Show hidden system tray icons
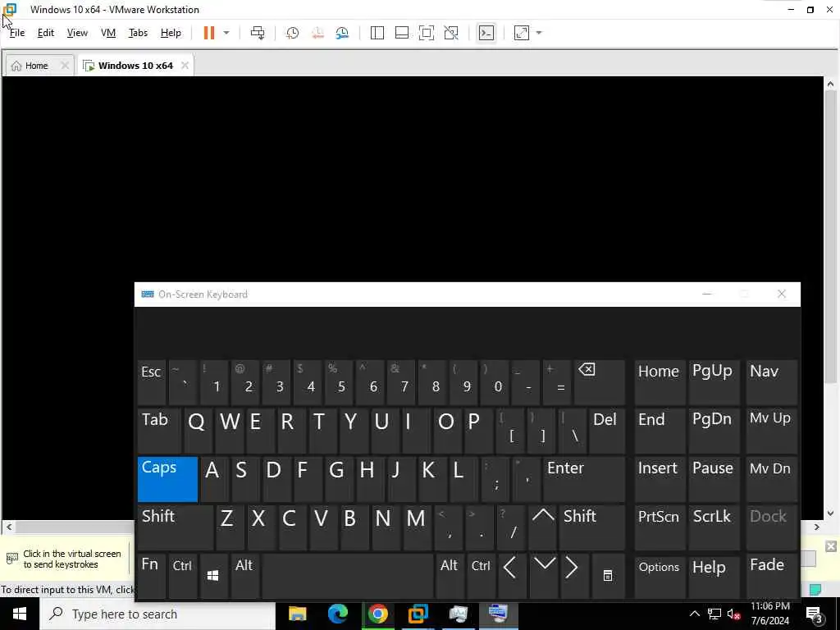Viewport: 840px width, 630px height. pyautogui.click(x=695, y=614)
